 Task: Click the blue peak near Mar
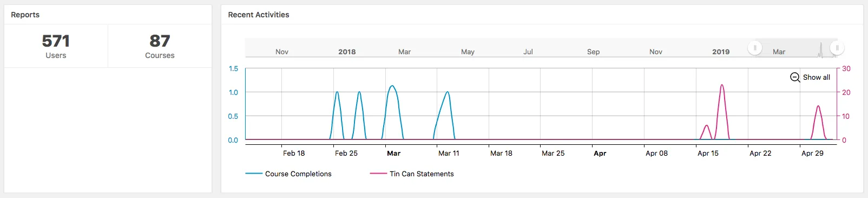(x=392, y=86)
